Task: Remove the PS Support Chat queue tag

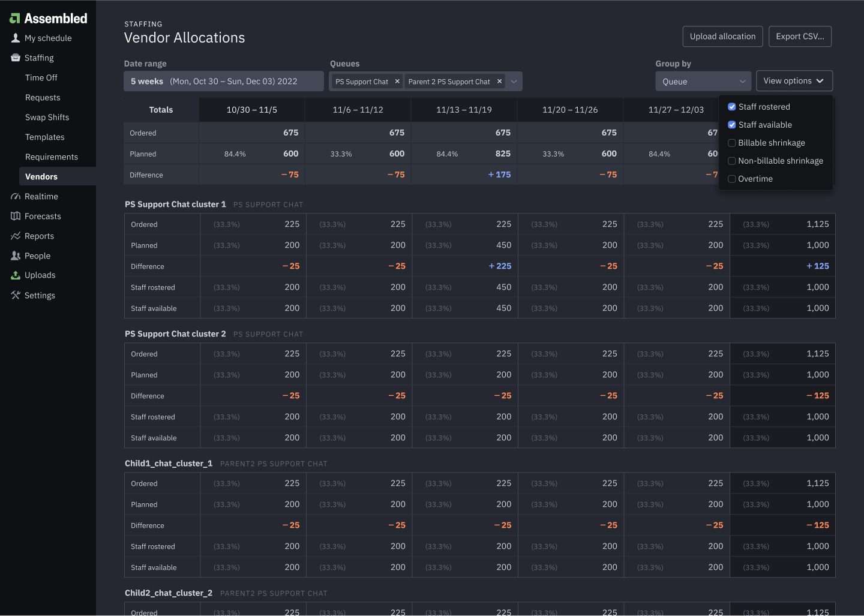Action: click(x=397, y=82)
